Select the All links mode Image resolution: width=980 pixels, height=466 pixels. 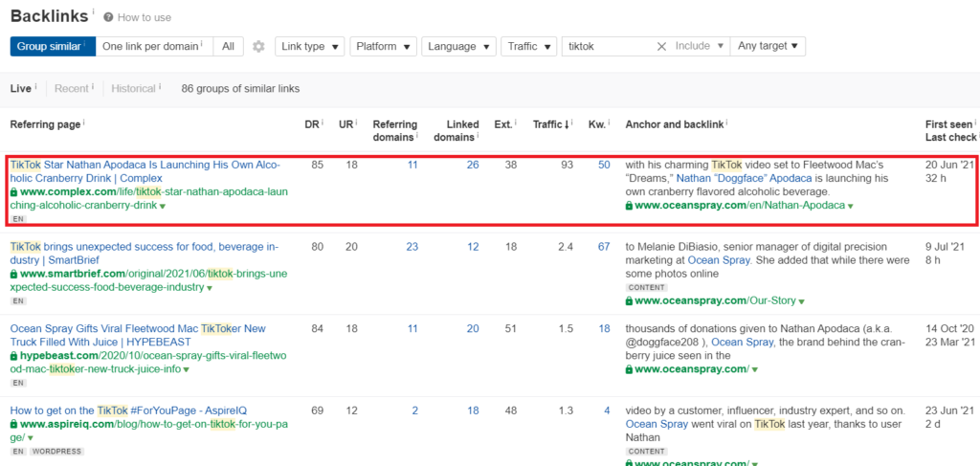(228, 46)
